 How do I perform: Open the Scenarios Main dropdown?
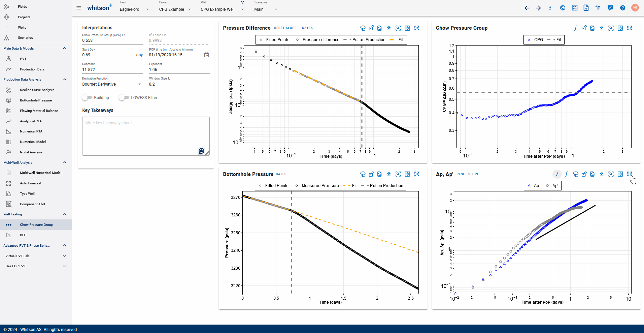click(x=266, y=9)
